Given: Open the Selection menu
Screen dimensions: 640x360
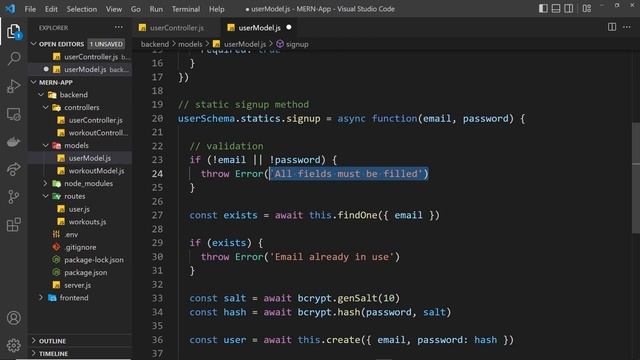Looking at the screenshot, I should (x=82, y=9).
